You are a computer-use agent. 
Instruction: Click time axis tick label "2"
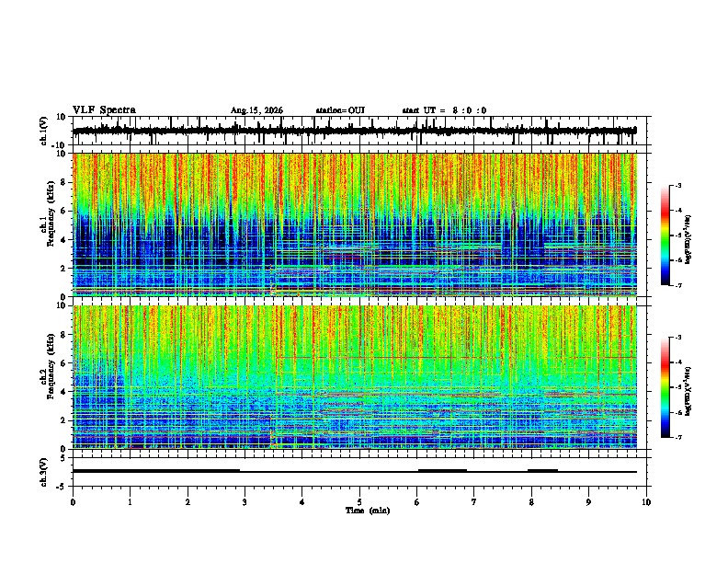[x=188, y=502]
